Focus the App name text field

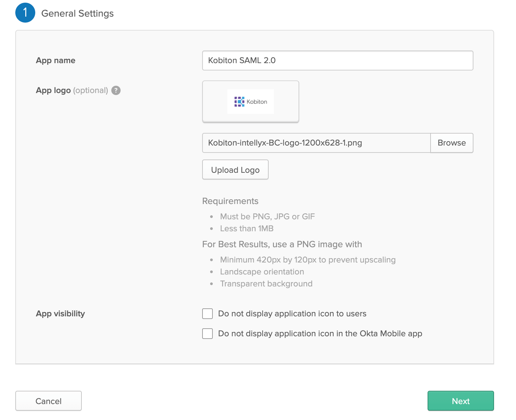click(x=337, y=60)
